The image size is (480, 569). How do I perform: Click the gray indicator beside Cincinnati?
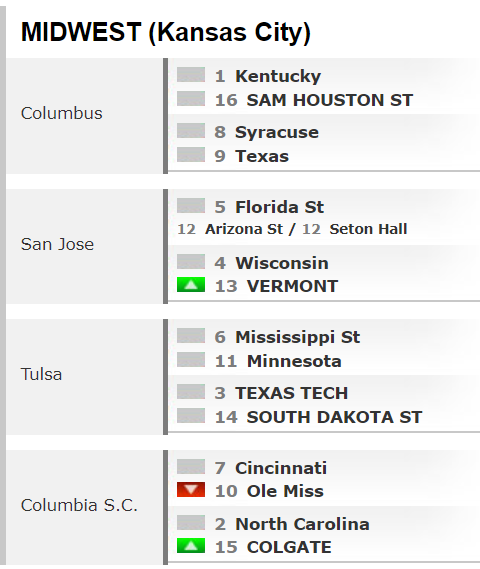(x=191, y=467)
